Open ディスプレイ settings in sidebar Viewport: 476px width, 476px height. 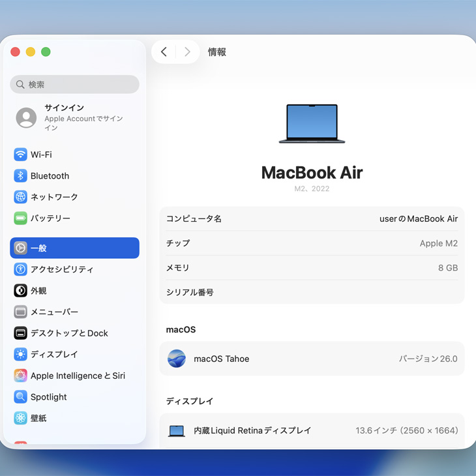pyautogui.click(x=54, y=355)
